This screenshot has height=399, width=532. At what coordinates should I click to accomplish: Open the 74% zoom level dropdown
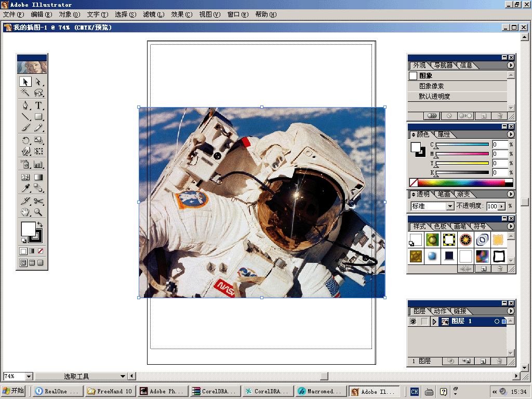click(x=29, y=376)
